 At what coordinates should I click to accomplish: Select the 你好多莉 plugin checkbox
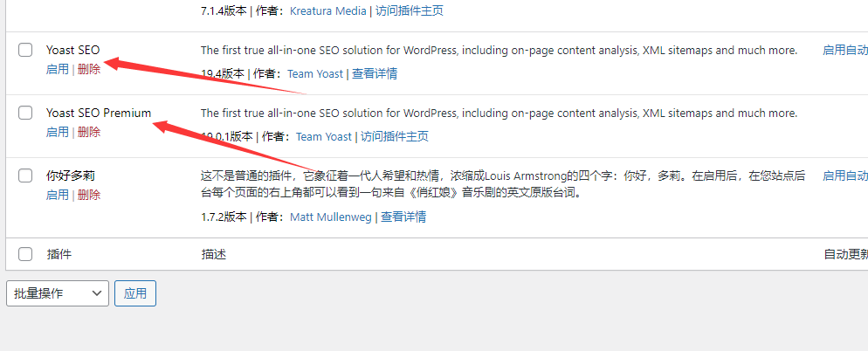[26, 176]
